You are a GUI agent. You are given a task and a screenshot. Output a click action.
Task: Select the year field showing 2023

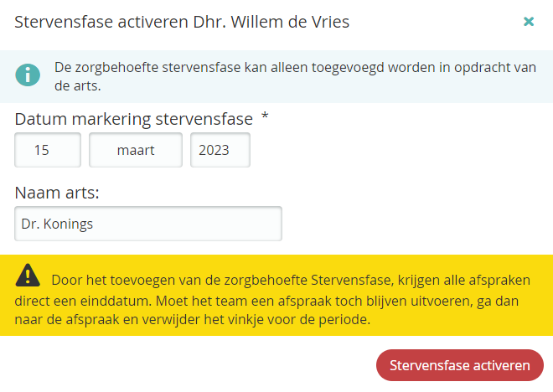click(220, 151)
